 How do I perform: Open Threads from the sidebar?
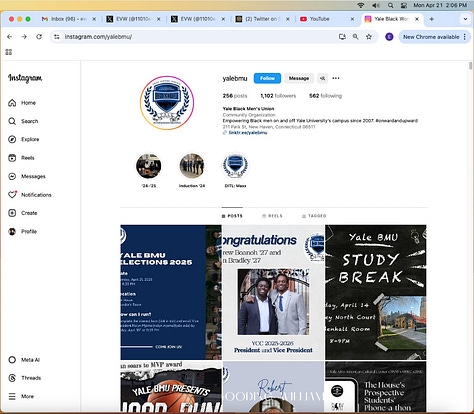pyautogui.click(x=25, y=378)
